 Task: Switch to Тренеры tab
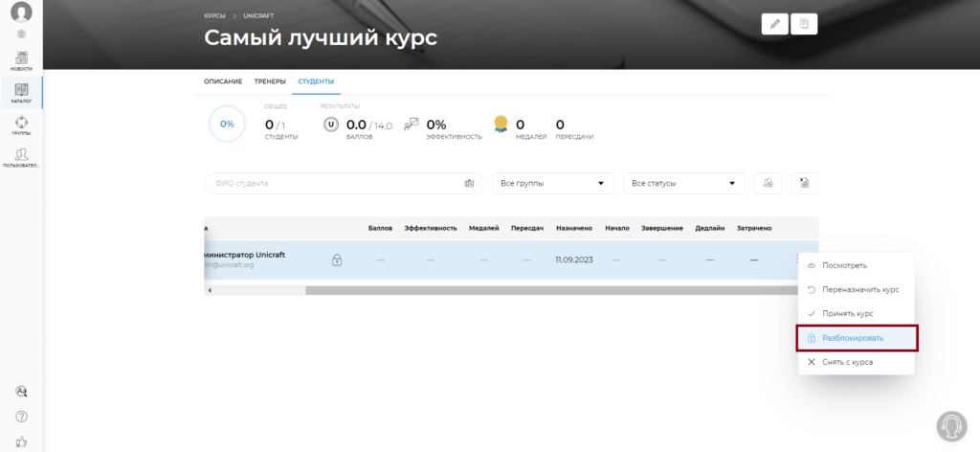(270, 82)
